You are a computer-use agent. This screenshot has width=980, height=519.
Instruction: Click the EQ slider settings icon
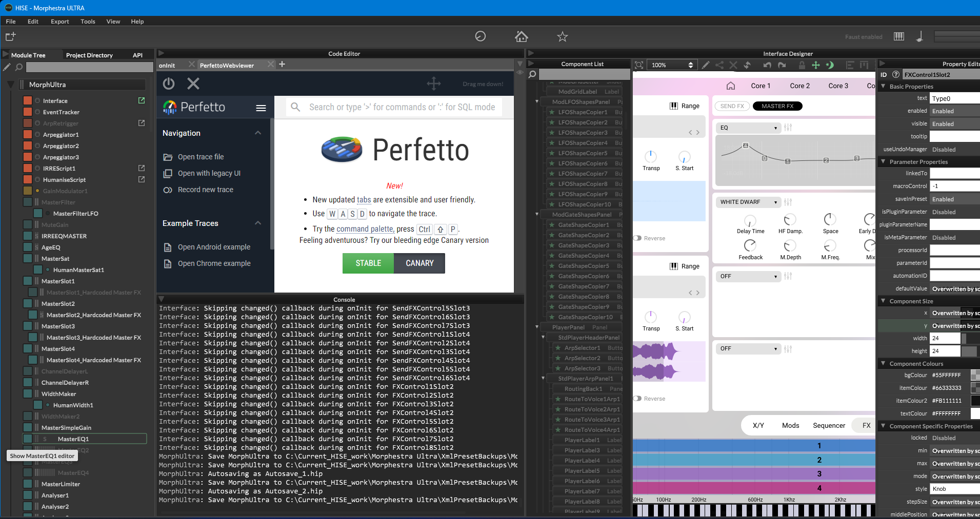(788, 128)
